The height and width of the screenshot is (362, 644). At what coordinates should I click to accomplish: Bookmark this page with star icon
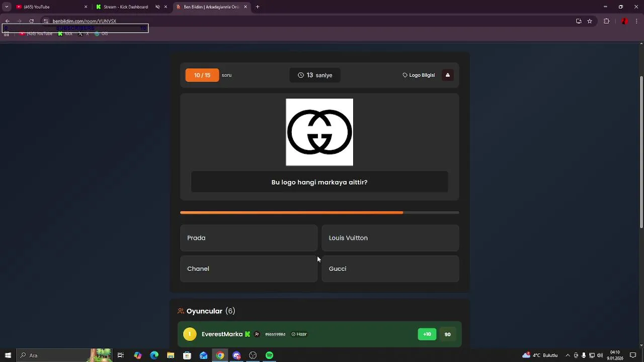590,21
